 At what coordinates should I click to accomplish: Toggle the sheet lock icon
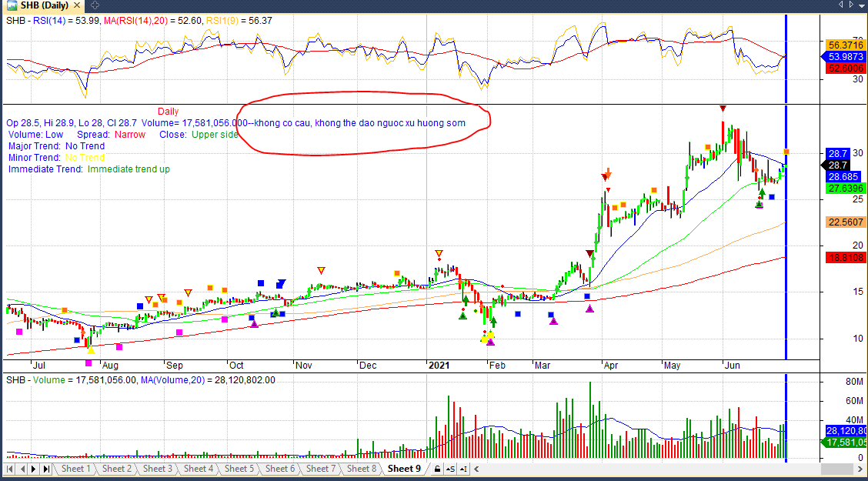[438, 469]
